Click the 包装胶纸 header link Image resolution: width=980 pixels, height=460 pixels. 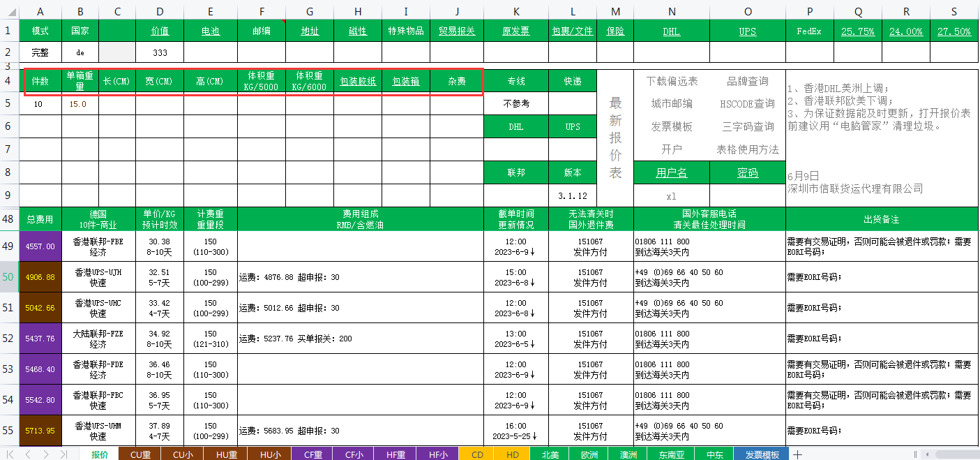(358, 81)
